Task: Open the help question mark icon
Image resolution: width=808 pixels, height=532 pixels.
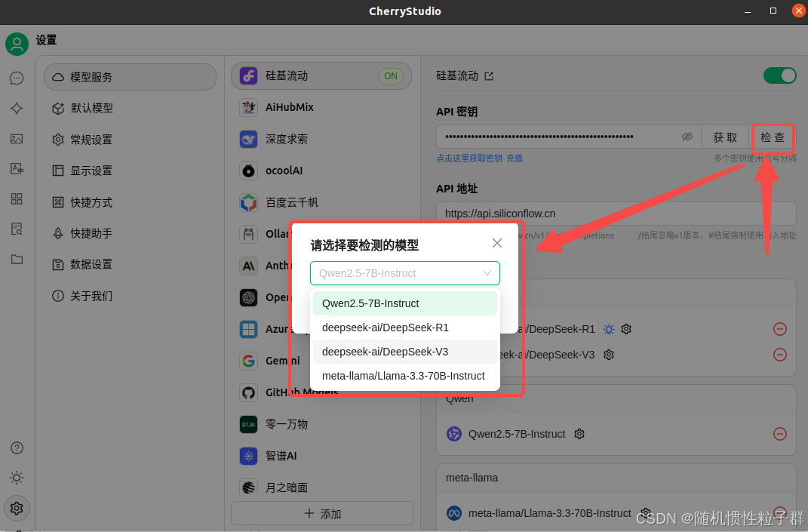Action: point(17,448)
